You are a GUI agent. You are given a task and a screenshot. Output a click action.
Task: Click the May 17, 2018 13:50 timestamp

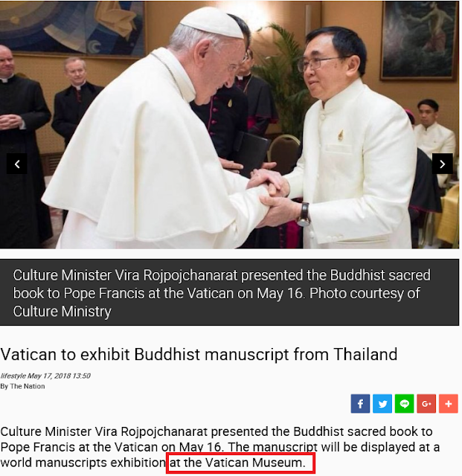click(59, 376)
